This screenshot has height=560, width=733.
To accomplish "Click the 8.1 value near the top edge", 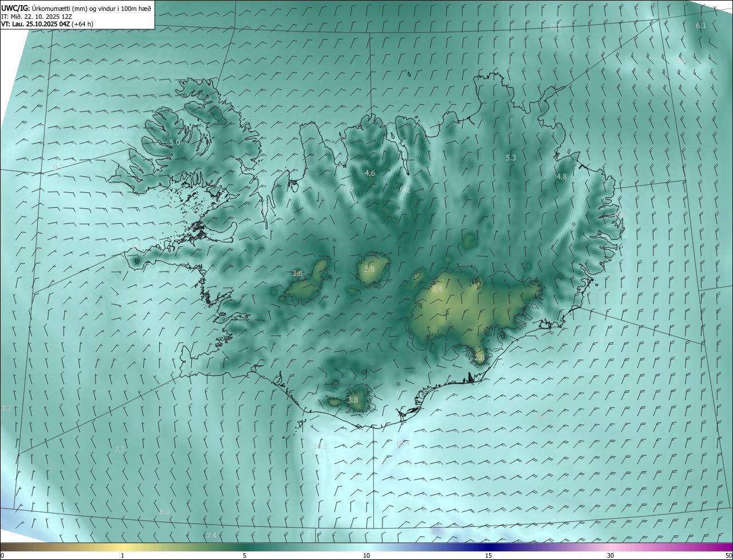I will click(x=555, y=26).
